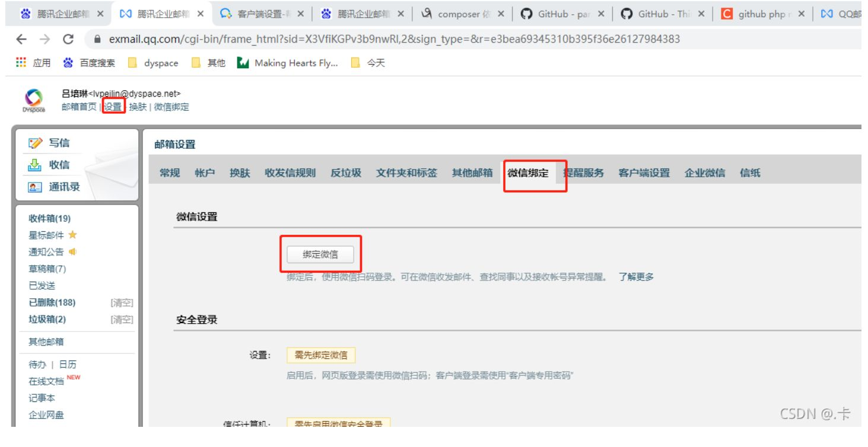Open the 企业微信 settings tab
This screenshot has height=447, width=868.
tap(705, 173)
